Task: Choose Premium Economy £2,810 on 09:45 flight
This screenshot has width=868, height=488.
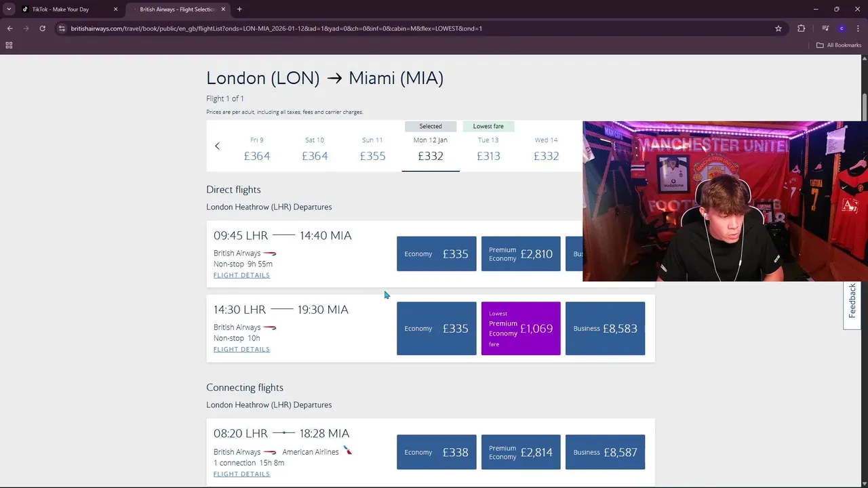Action: [521, 253]
